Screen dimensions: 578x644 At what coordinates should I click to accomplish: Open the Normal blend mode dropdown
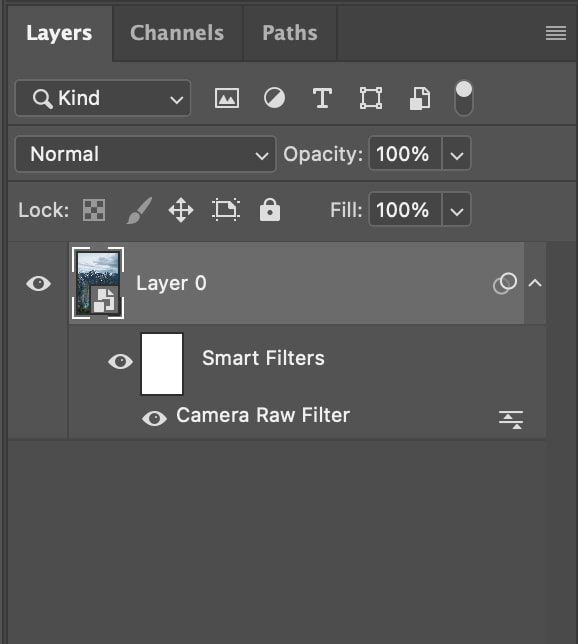(x=145, y=154)
